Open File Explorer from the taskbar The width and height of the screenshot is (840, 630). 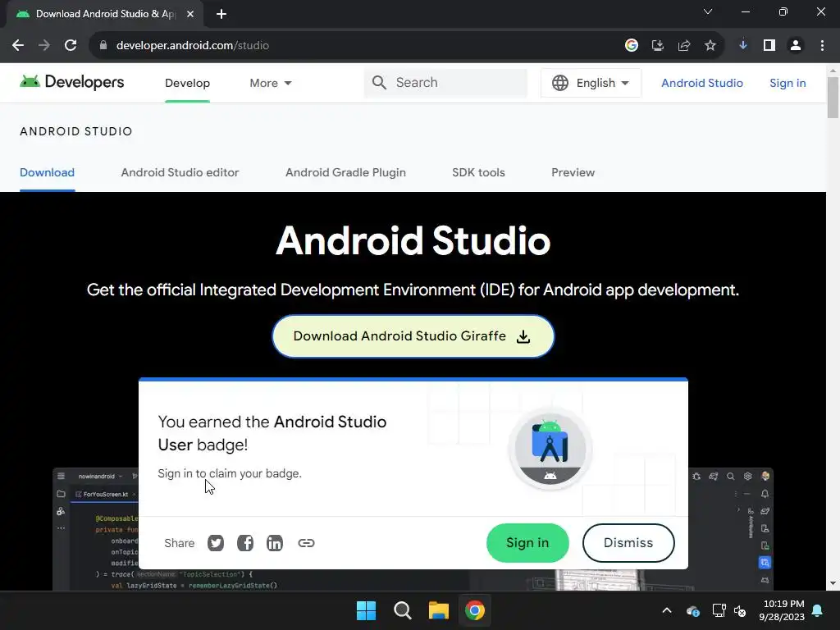click(439, 610)
